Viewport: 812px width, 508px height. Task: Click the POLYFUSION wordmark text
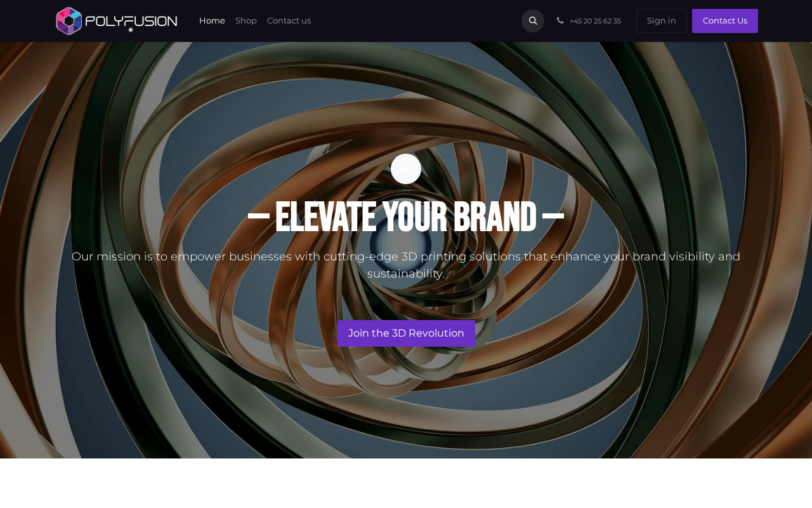tap(131, 22)
